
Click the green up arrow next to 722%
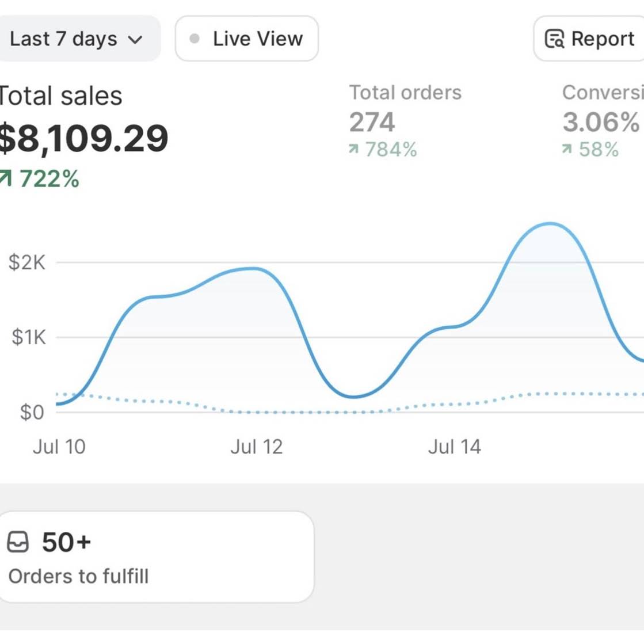tap(5, 178)
